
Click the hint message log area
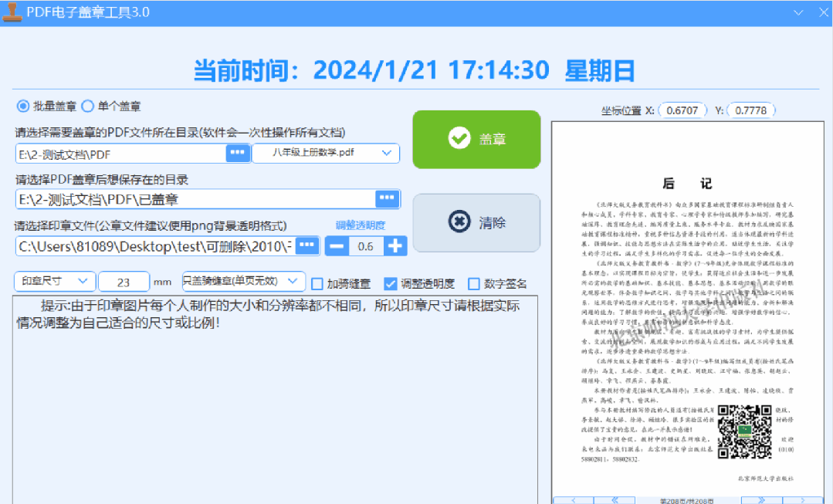(275, 399)
